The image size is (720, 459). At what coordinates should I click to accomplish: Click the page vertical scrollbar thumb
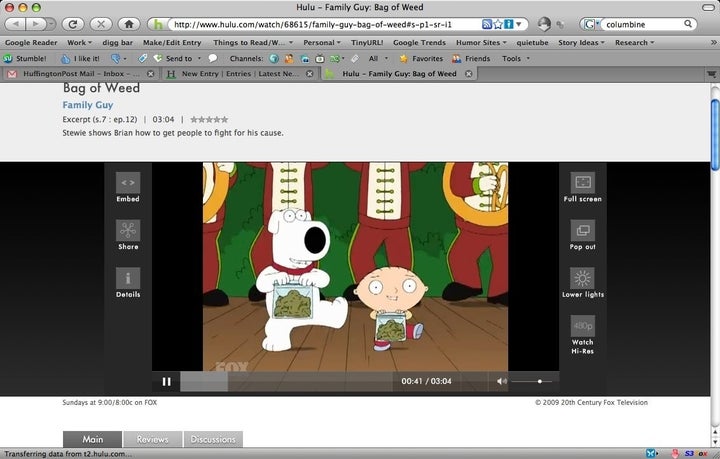click(715, 134)
